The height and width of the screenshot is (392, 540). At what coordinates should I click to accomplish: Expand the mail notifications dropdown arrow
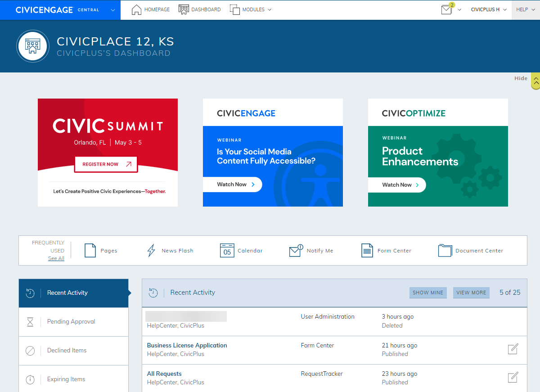(x=459, y=9)
